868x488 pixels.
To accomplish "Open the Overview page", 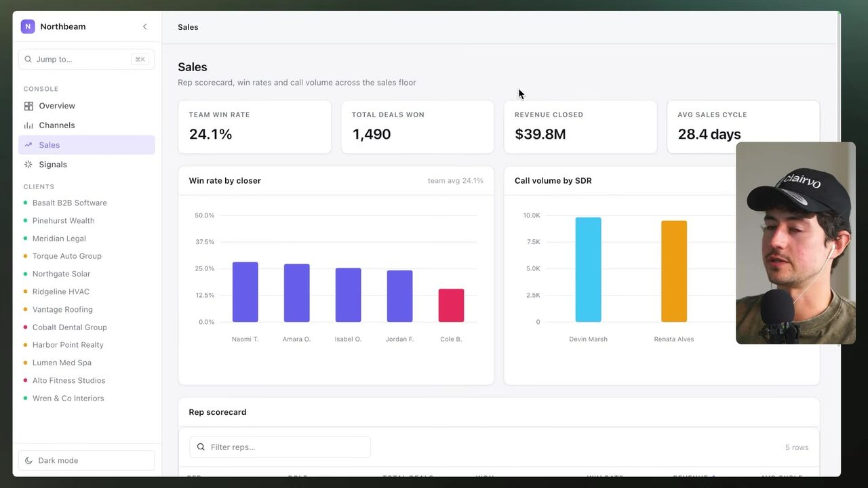I will [87, 106].
